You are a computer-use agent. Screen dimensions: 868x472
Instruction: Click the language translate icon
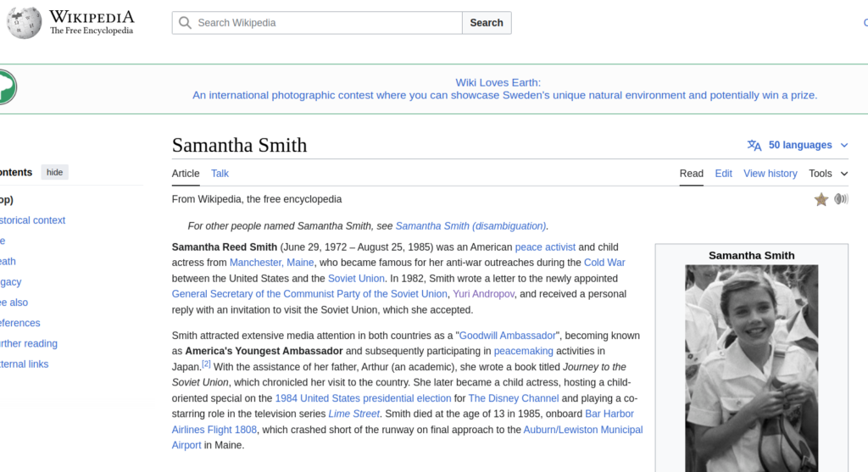point(754,146)
